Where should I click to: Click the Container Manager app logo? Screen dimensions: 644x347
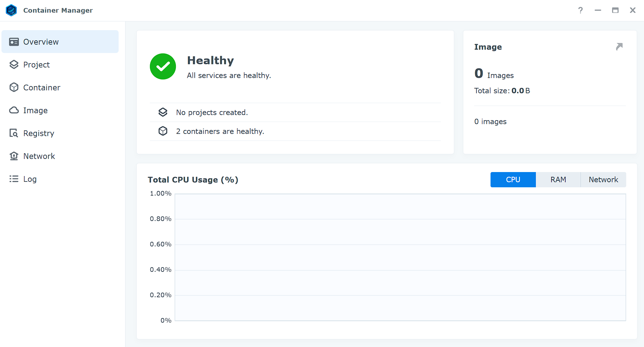11,10
